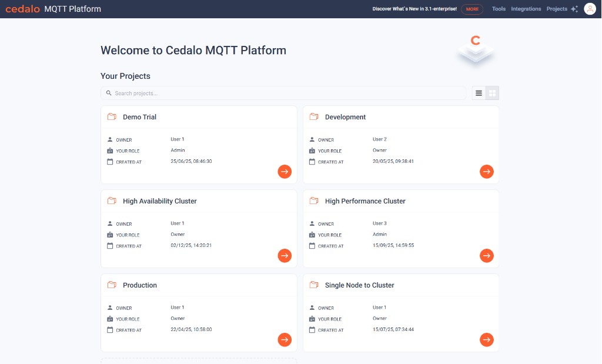Click the High Performance Cluster folder icon
The width and height of the screenshot is (602, 364).
[314, 201]
